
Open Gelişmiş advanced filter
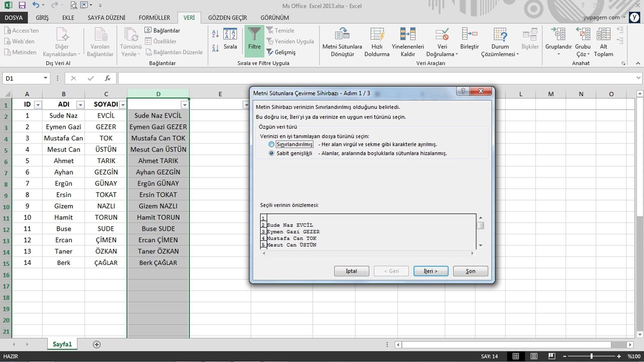pyautogui.click(x=281, y=52)
